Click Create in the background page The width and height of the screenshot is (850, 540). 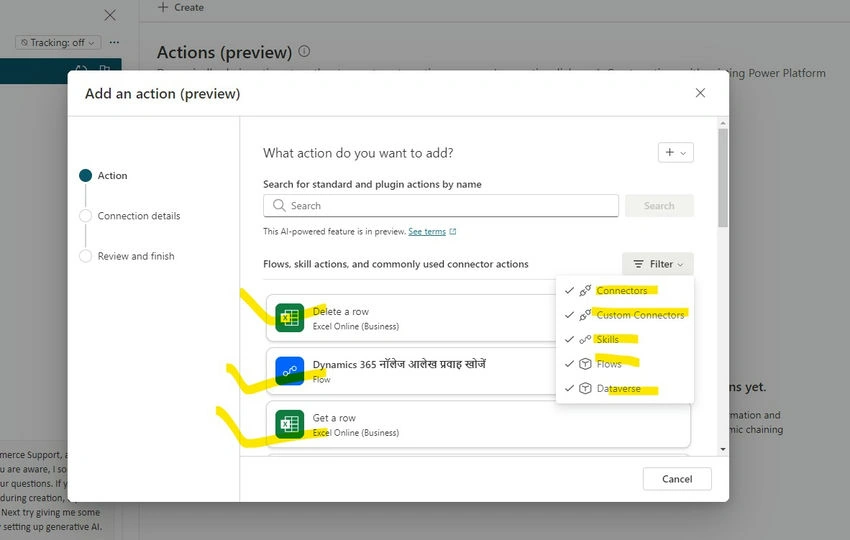click(x=181, y=8)
